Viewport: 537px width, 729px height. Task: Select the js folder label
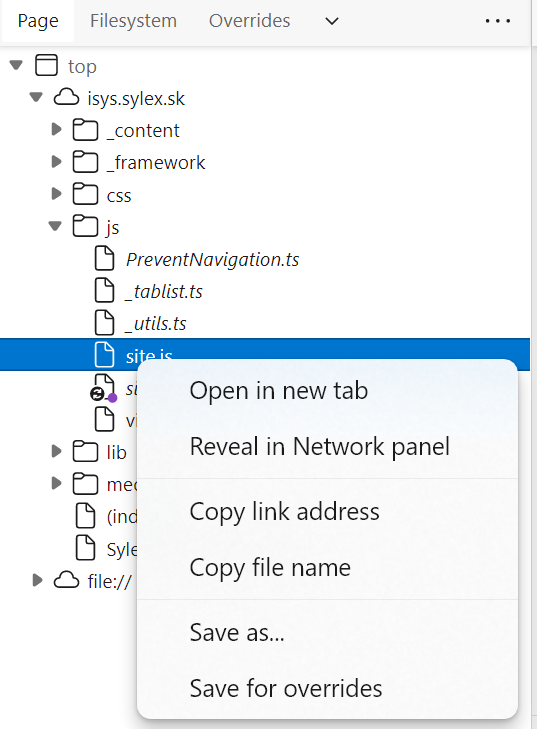113,227
